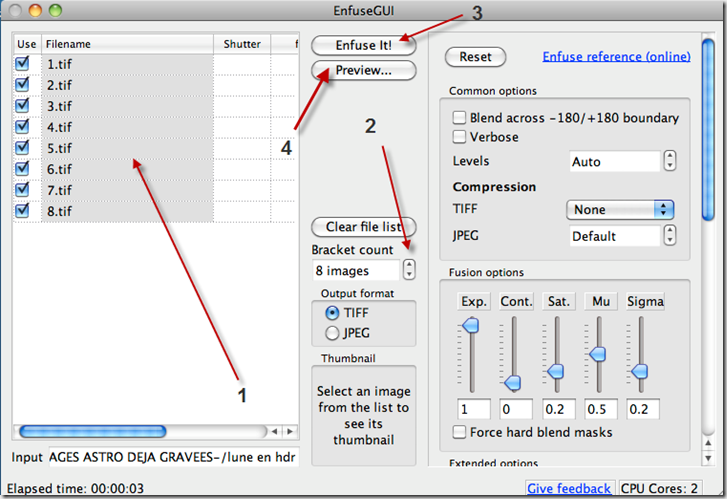Viewport: 727px width, 499px height.
Task: Open the Preview... dialog button
Action: coord(364,70)
